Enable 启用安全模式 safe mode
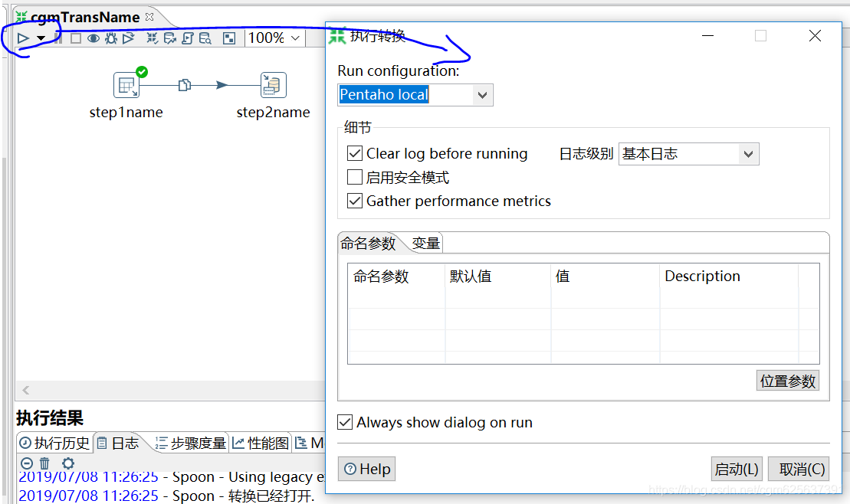This screenshot has width=850, height=504. [x=354, y=177]
